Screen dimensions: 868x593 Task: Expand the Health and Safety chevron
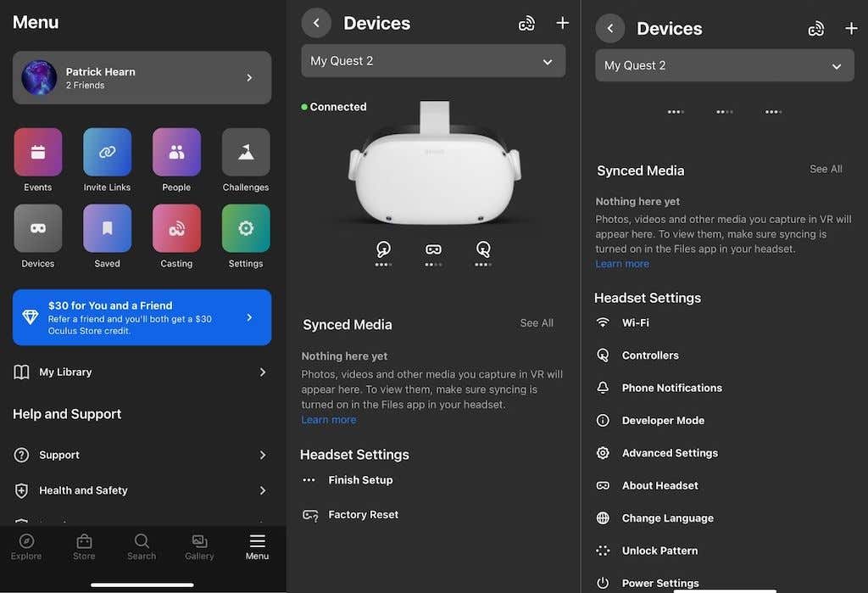(262, 490)
